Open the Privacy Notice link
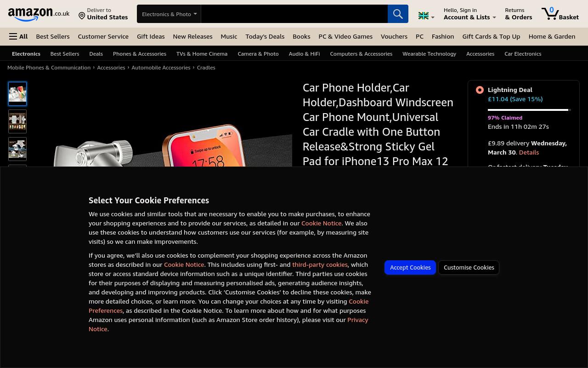This screenshot has height=368, width=588. (228, 324)
